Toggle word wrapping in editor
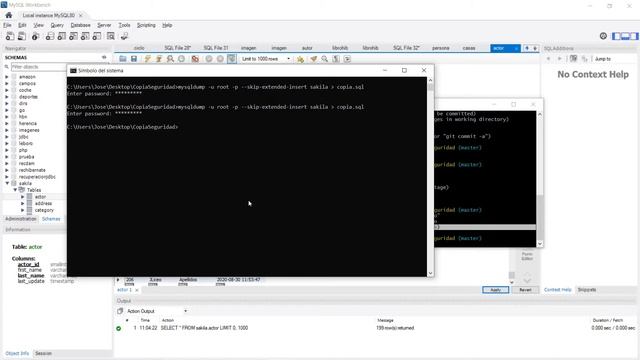640x360 pixels. point(347,59)
